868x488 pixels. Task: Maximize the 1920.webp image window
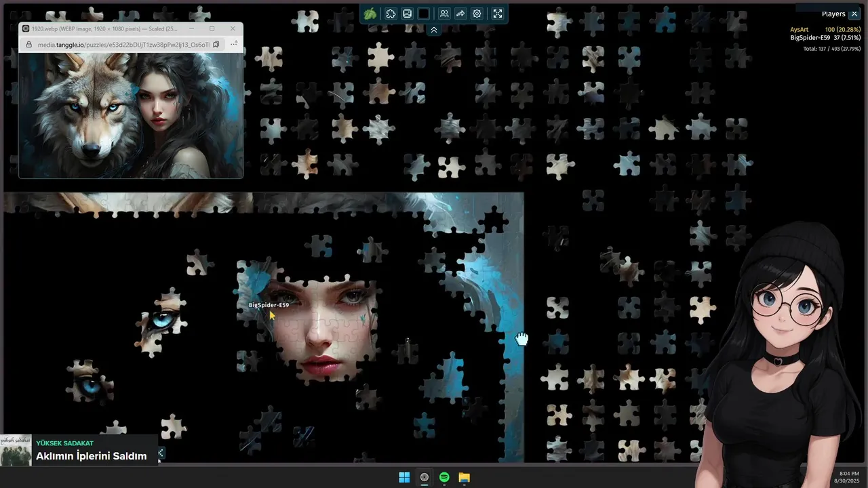click(x=212, y=28)
